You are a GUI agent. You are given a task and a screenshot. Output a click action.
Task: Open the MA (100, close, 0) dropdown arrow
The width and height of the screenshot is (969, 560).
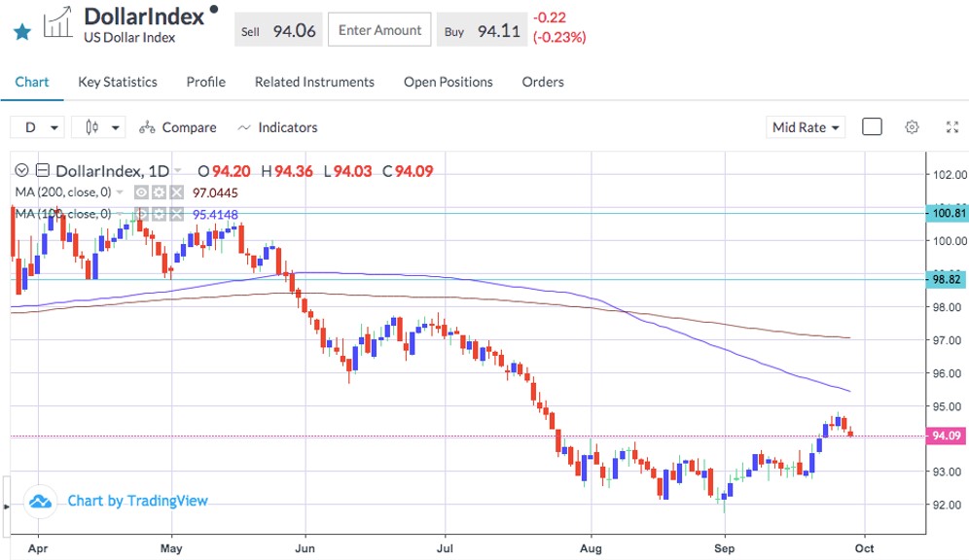pos(120,214)
